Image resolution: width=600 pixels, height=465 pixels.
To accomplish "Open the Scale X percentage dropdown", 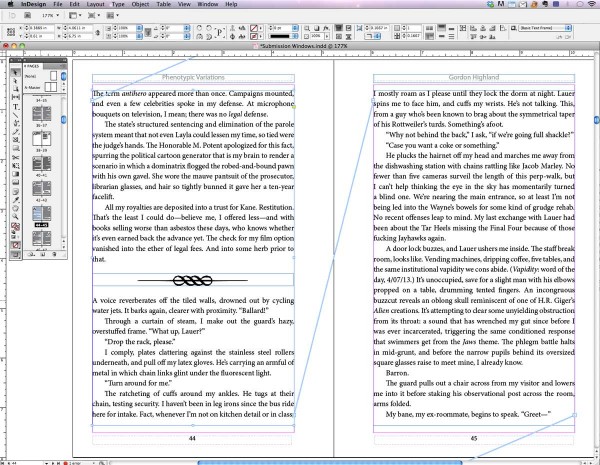I will click(x=139, y=28).
